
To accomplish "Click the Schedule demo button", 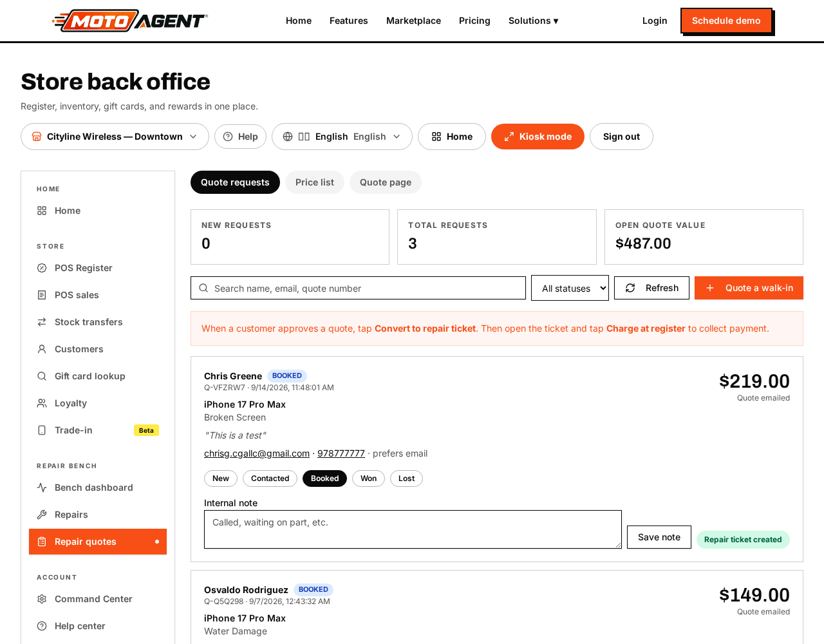I will pyautogui.click(x=726, y=21).
